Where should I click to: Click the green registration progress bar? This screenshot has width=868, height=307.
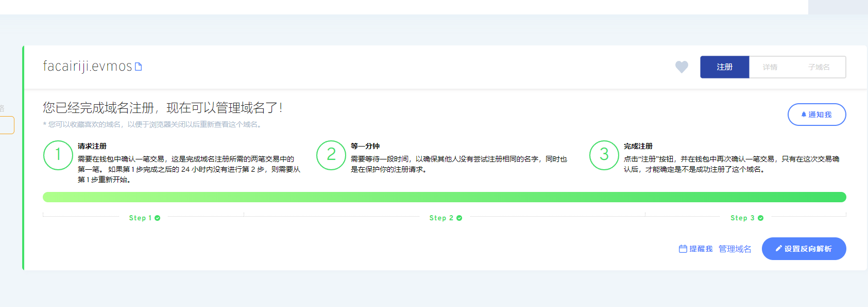point(444,197)
